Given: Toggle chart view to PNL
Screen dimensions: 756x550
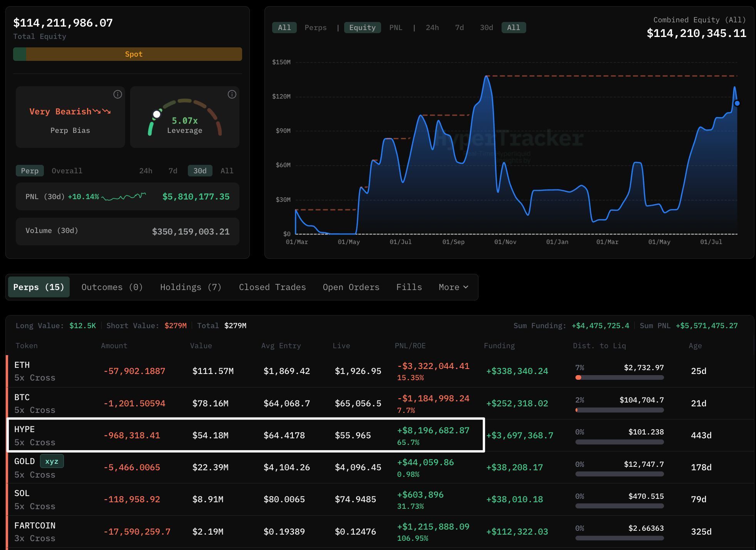Looking at the screenshot, I should click(x=396, y=28).
